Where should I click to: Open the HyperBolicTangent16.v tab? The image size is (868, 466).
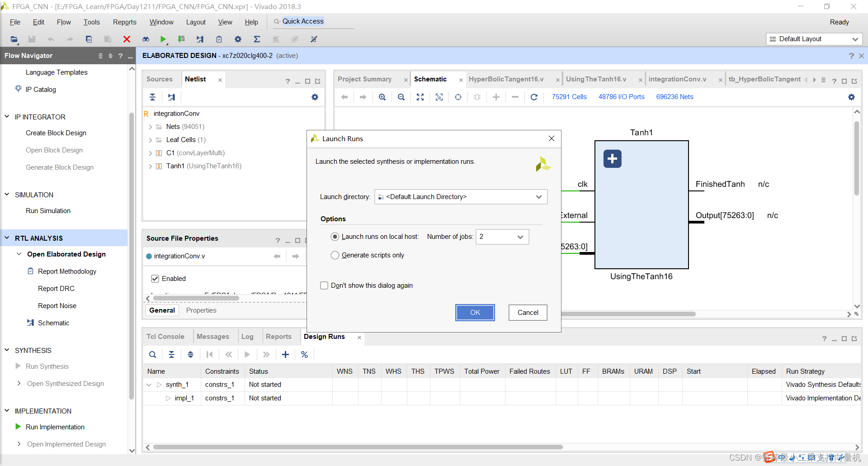[506, 79]
